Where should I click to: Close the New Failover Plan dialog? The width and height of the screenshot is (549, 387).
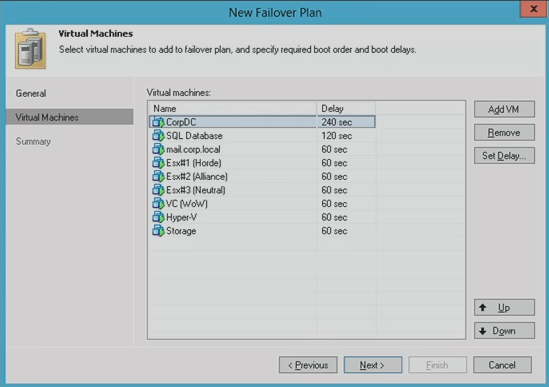[x=533, y=9]
